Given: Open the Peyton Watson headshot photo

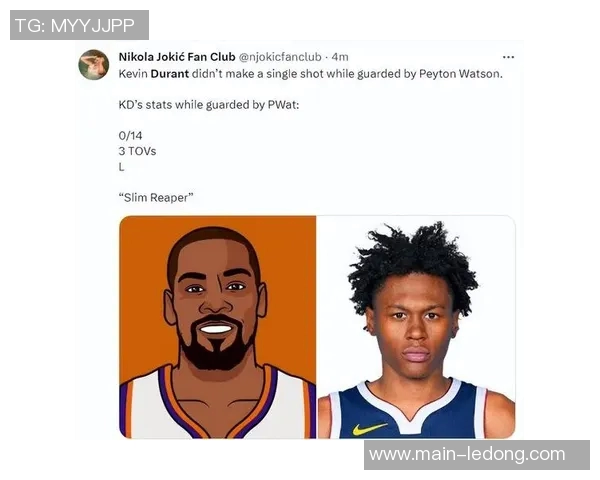Looking at the screenshot, I should (x=416, y=327).
